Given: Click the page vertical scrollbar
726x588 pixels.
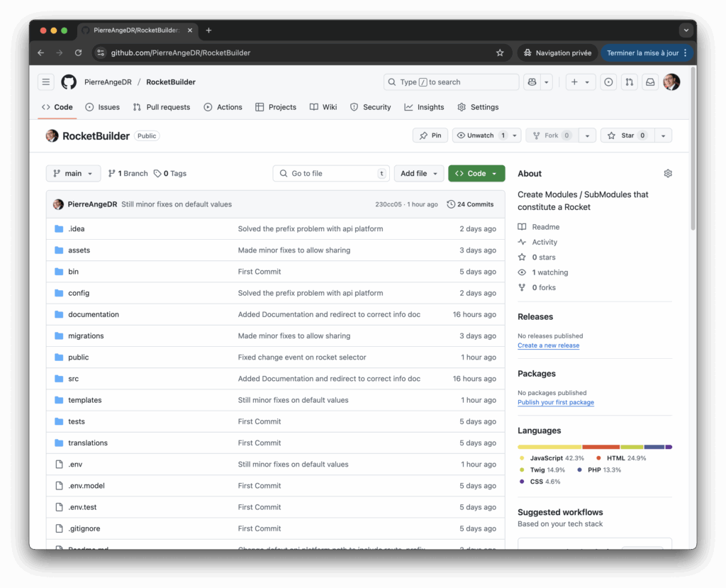Looking at the screenshot, I should (693, 148).
